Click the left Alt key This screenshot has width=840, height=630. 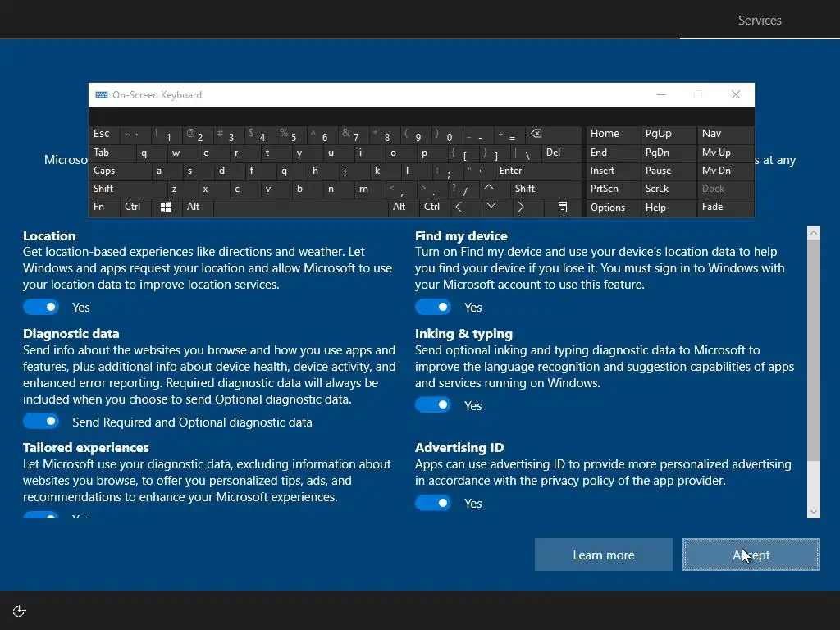(197, 208)
